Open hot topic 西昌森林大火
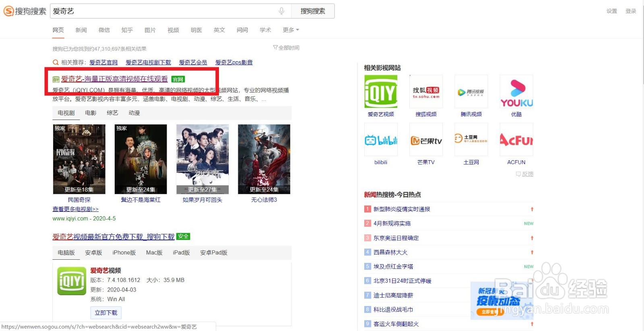Screen dimensions: 644x331 [x=390, y=252]
